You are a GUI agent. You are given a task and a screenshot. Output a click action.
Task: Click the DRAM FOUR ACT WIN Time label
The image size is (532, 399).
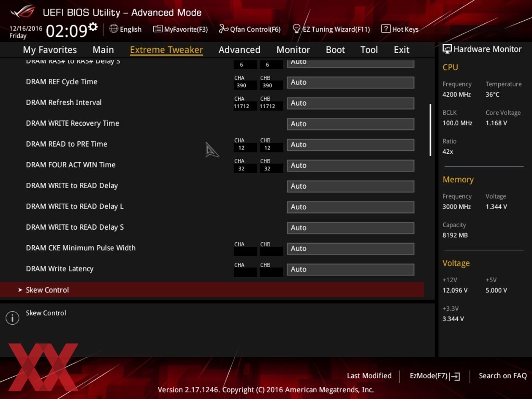[x=71, y=165]
